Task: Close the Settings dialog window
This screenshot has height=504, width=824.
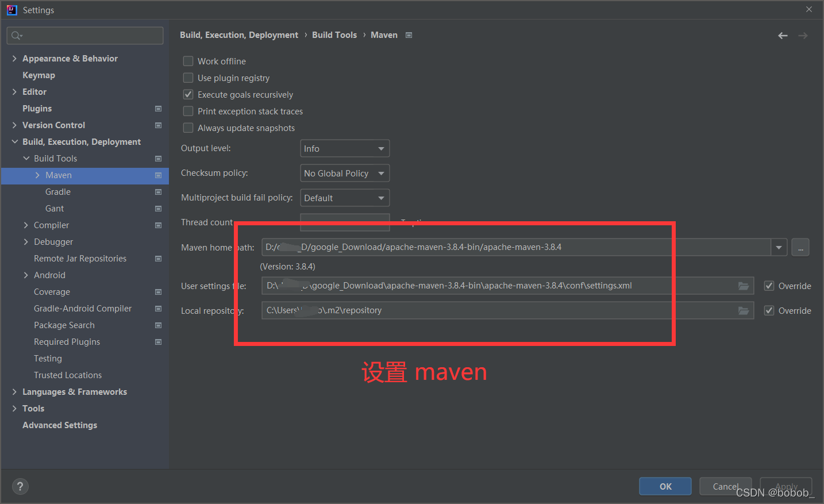Action: [809, 10]
